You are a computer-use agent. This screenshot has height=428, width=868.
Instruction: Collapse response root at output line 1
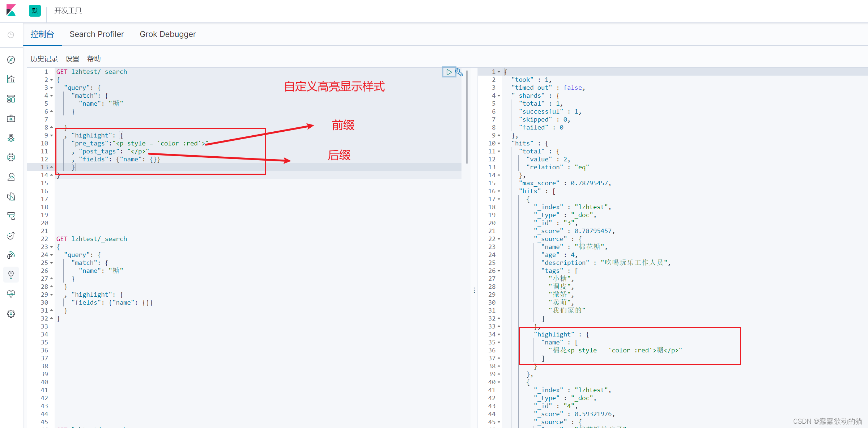tap(499, 72)
